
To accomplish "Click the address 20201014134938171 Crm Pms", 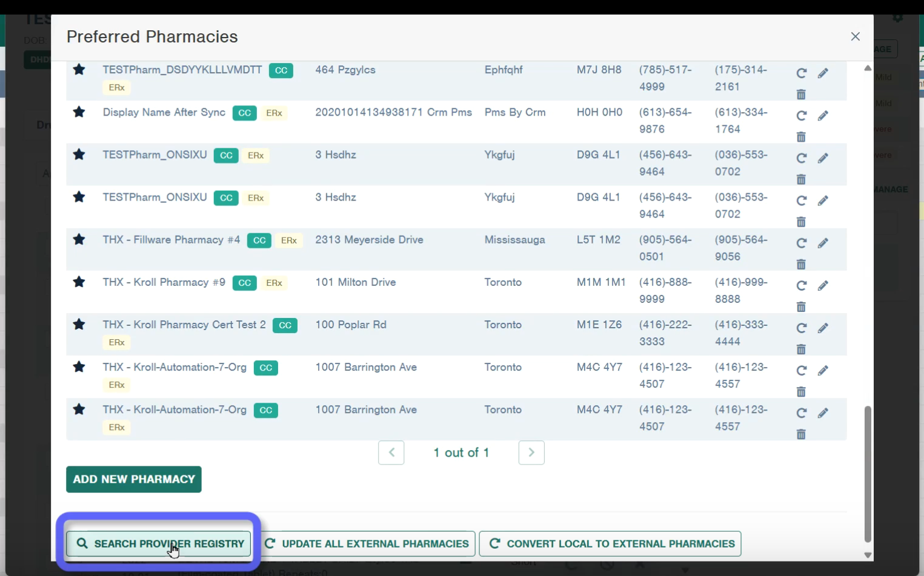I will click(394, 113).
